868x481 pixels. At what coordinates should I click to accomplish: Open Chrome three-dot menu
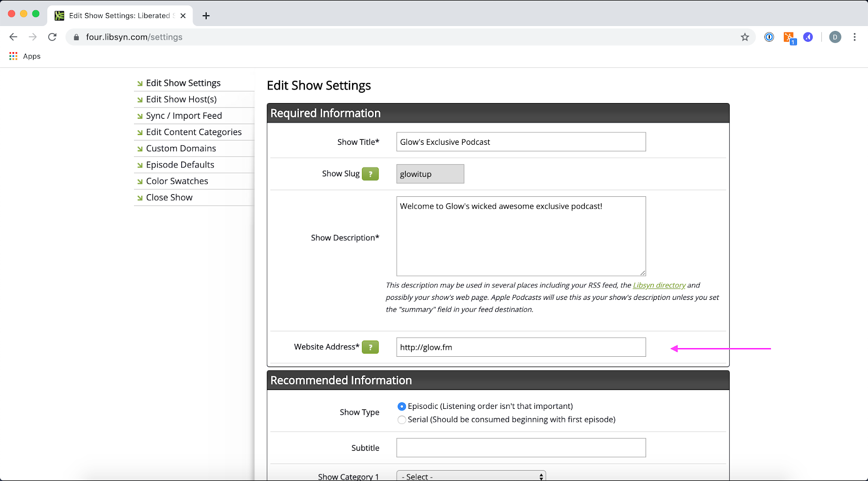[x=854, y=37]
